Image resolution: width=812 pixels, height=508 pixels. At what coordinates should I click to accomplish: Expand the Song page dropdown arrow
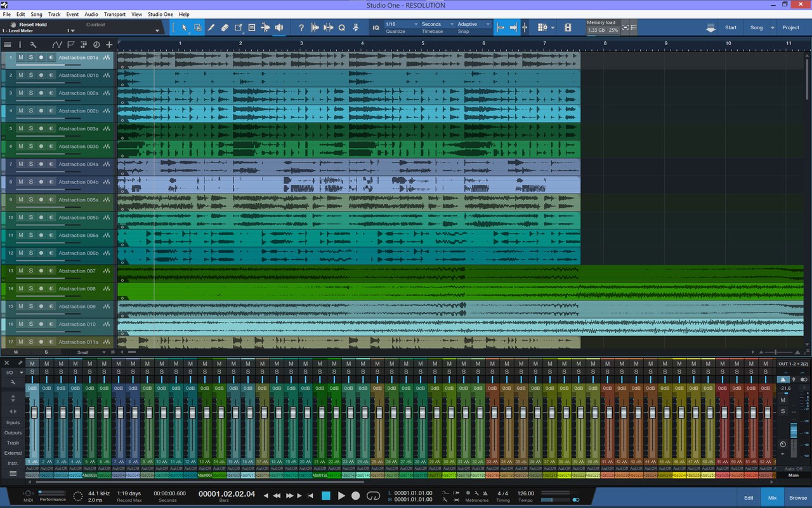coord(772,27)
